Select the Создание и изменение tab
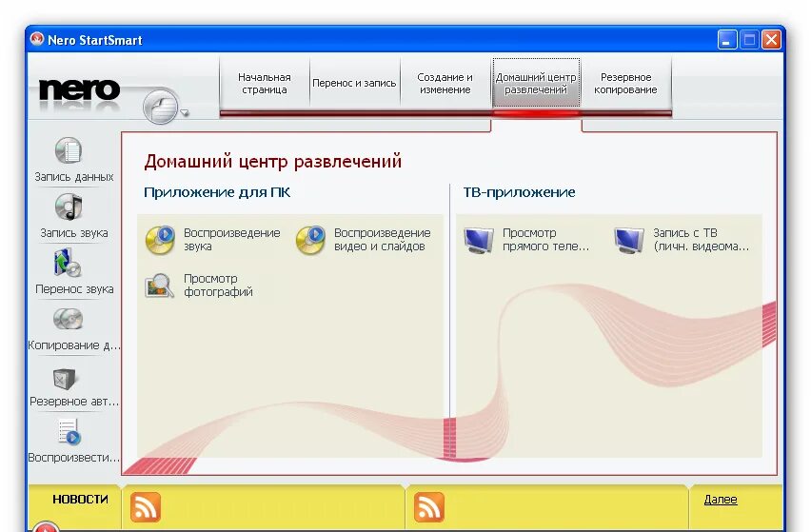This screenshot has width=811, height=532. (445, 83)
